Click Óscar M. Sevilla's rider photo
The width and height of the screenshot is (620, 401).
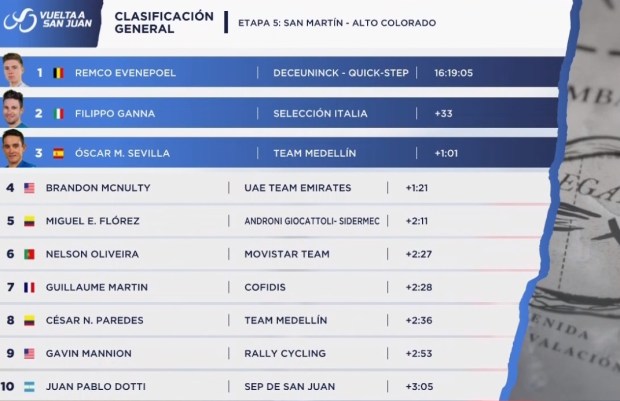coord(14,148)
